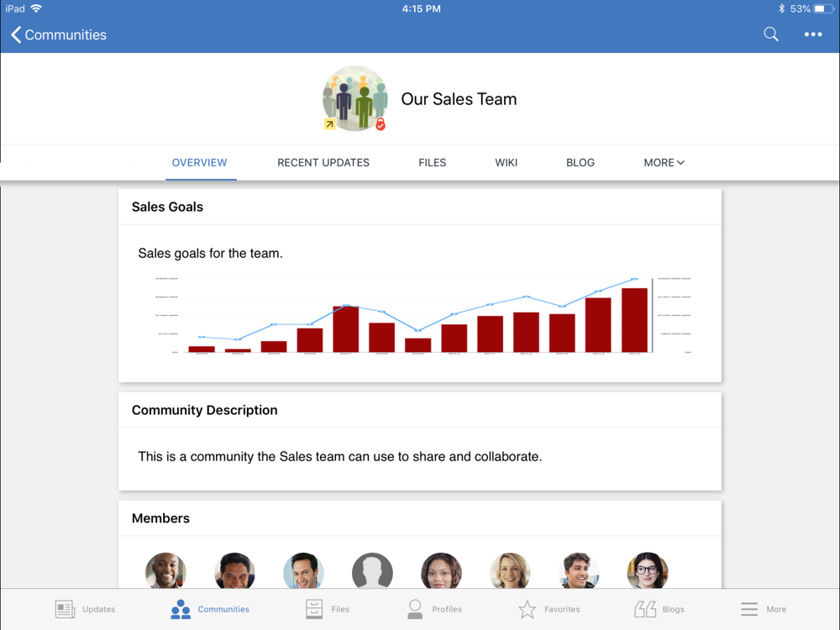
Task: Tap the Updates newspaper icon
Action: click(x=65, y=609)
